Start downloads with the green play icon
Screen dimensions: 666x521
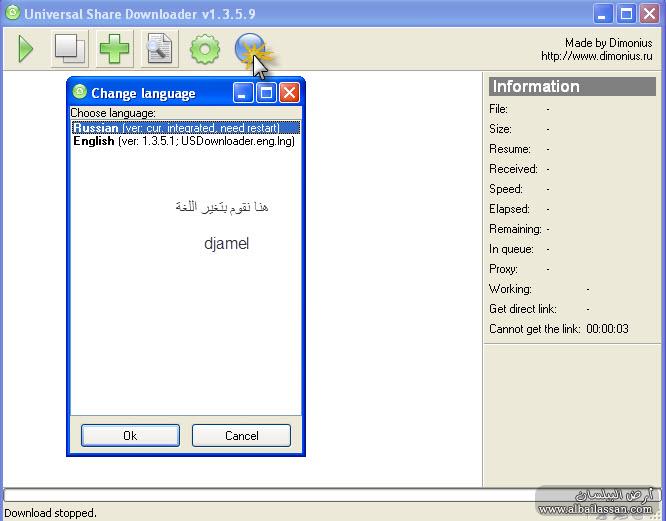point(25,49)
